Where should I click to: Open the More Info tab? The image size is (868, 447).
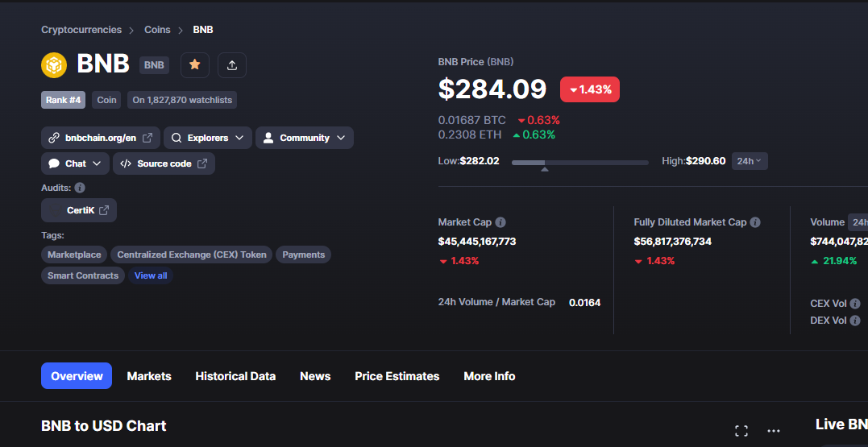pos(489,376)
